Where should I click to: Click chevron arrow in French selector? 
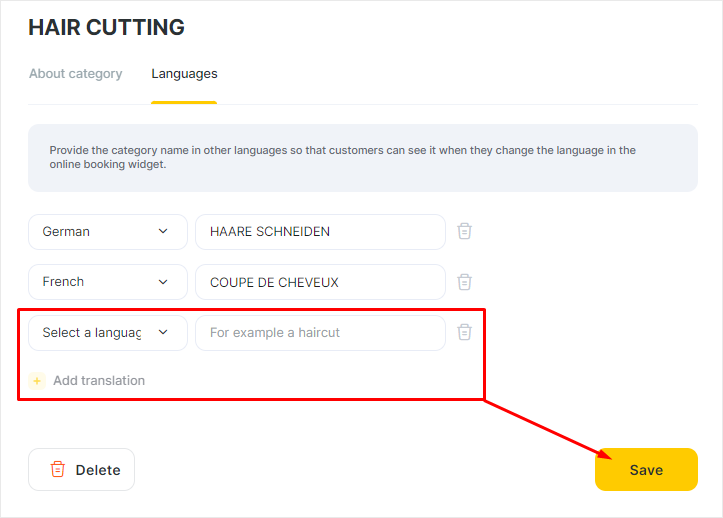click(x=163, y=282)
